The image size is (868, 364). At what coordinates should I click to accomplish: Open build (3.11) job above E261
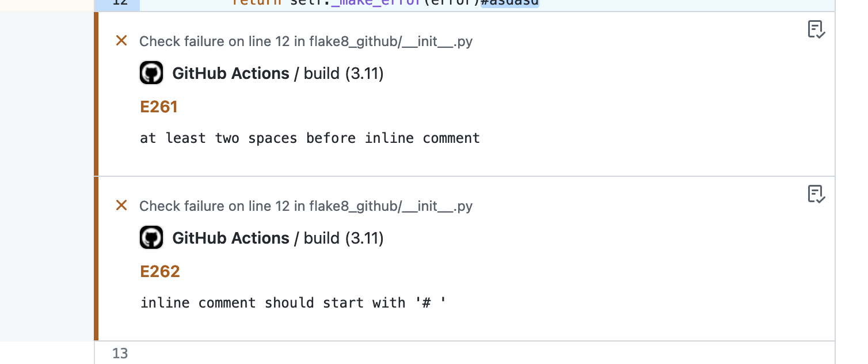coord(344,74)
